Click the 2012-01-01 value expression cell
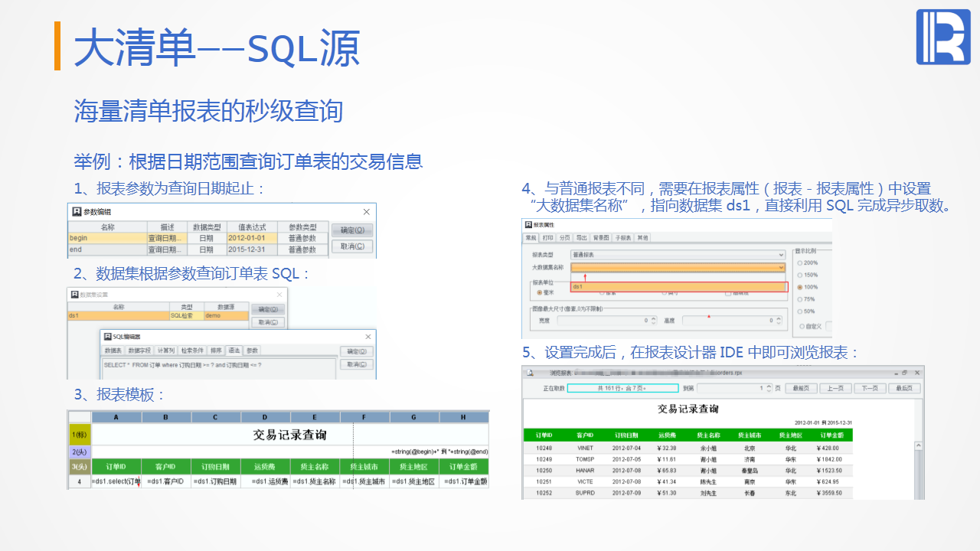Image resolution: width=980 pixels, height=551 pixels. 252,238
